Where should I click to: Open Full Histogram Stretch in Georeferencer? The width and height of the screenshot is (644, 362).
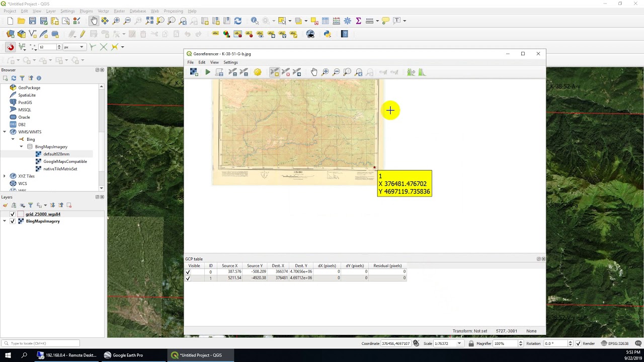coord(422,72)
